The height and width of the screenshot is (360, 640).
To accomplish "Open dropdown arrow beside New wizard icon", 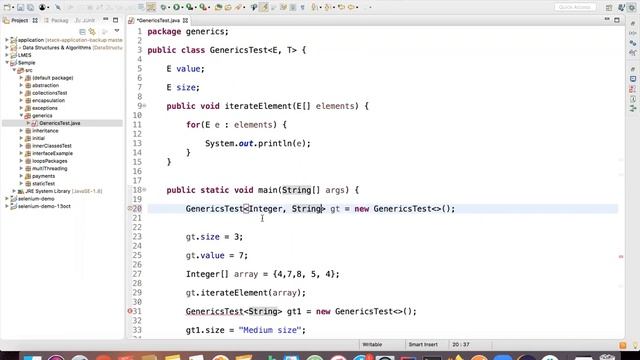I will tap(13, 7).
